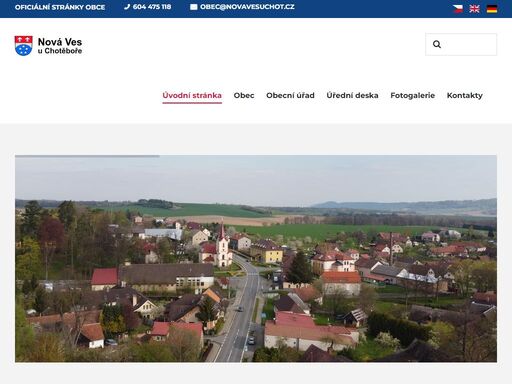
Task: Open the Úvodní stránka menu item
Action: [192, 95]
